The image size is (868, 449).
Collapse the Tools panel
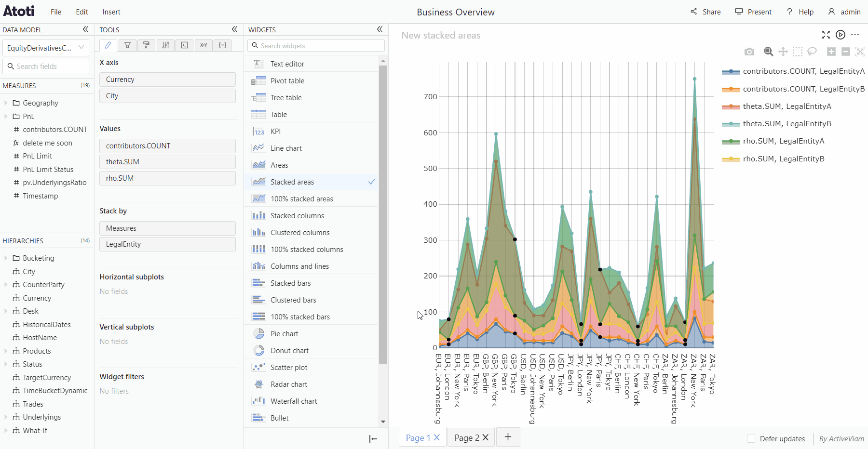tap(234, 29)
